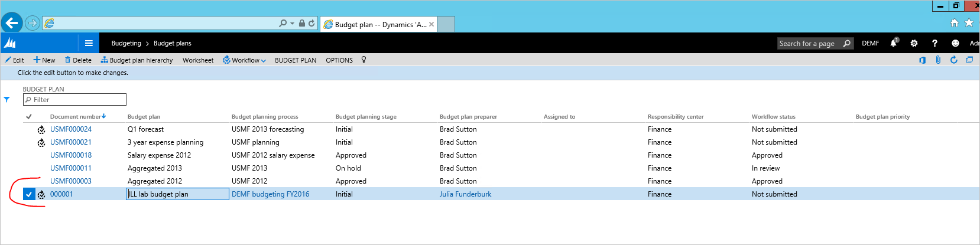The image size is (980, 245).
Task: Open in Microsoft Office icon
Action: [922, 60]
